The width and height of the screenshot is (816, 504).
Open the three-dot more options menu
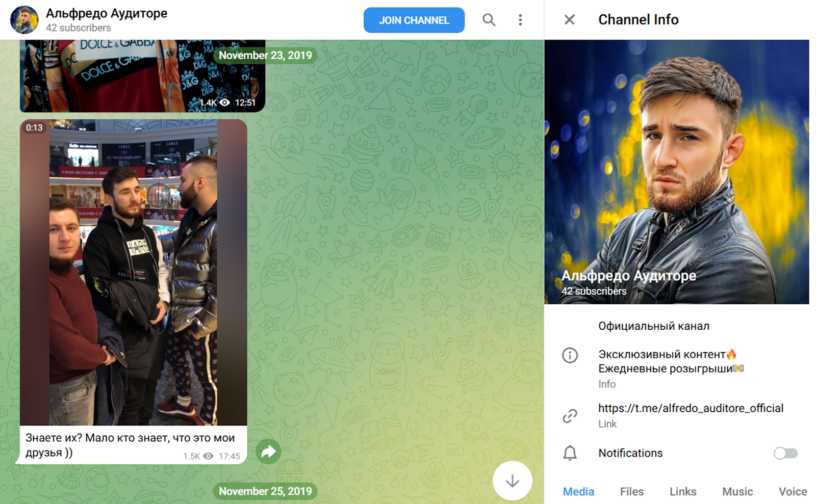coord(520,20)
